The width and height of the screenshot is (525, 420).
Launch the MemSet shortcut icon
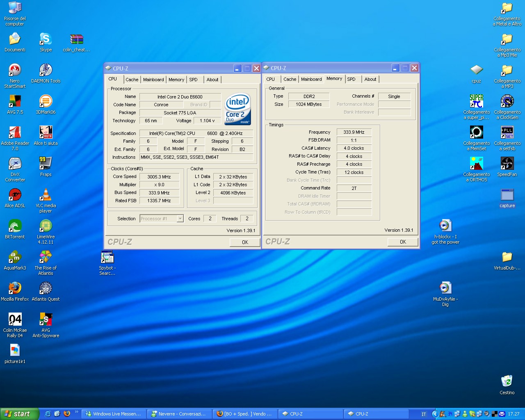[x=476, y=132]
